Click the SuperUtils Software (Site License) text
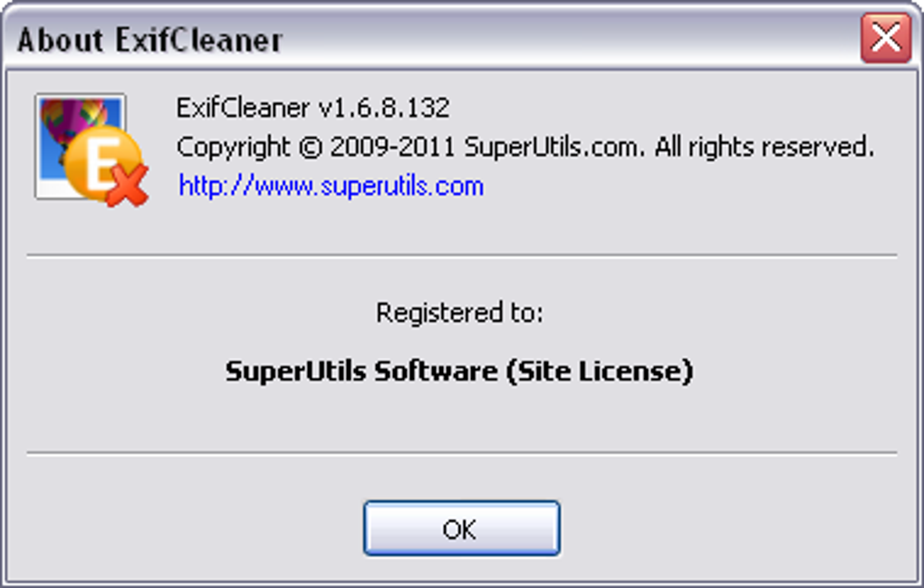The width and height of the screenshot is (924, 588). [x=459, y=371]
